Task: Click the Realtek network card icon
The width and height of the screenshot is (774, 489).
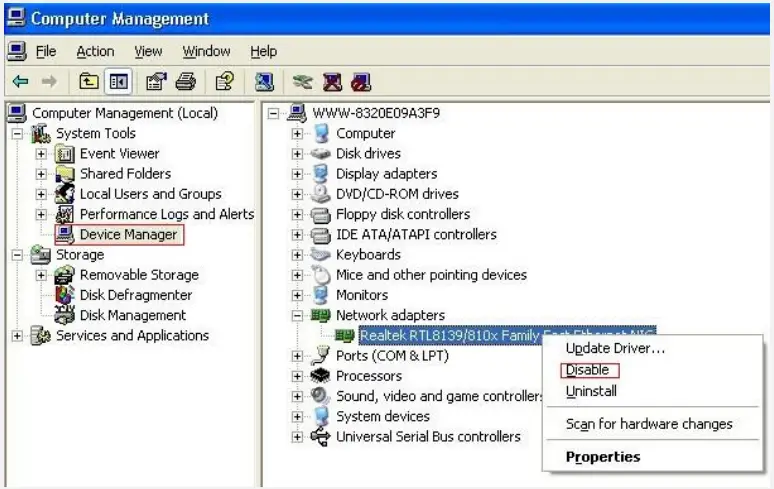Action: [345, 336]
